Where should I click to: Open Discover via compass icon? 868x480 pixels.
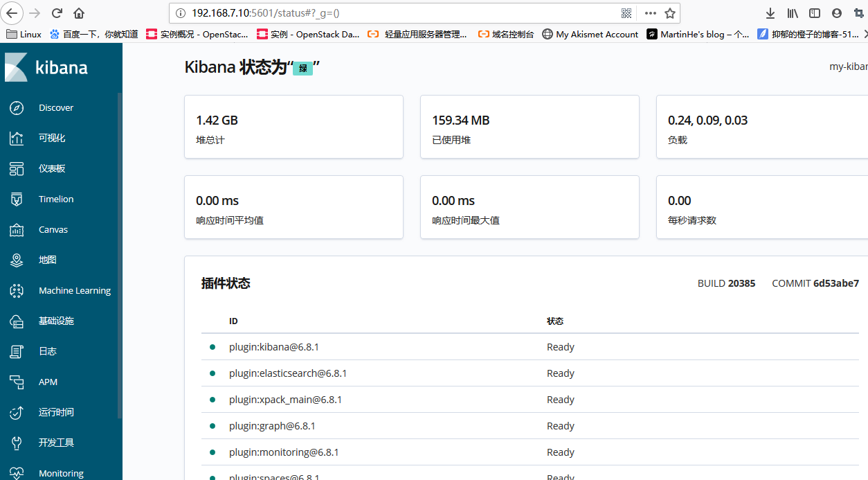click(x=17, y=108)
